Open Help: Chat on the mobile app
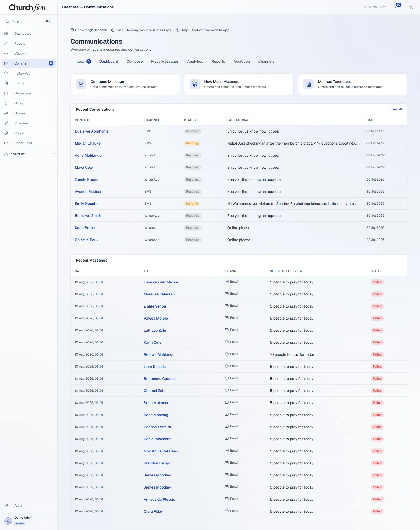The height and width of the screenshot is (530, 420). point(203,30)
